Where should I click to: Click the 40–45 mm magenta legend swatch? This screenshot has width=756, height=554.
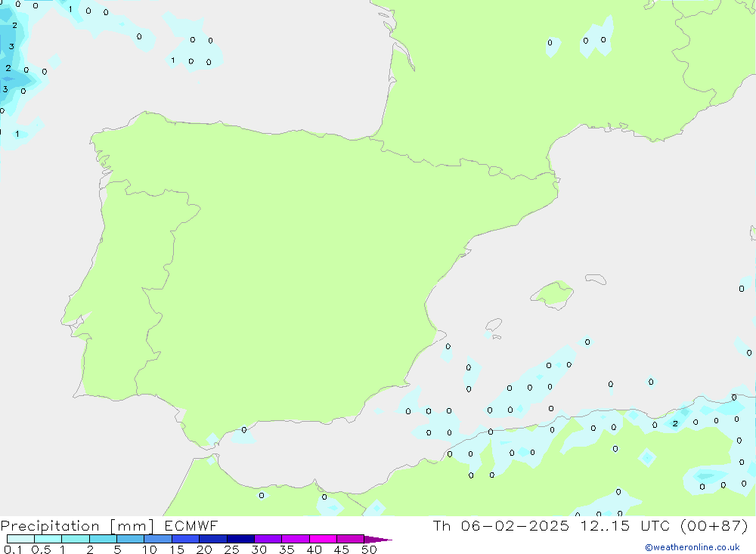coord(323,539)
